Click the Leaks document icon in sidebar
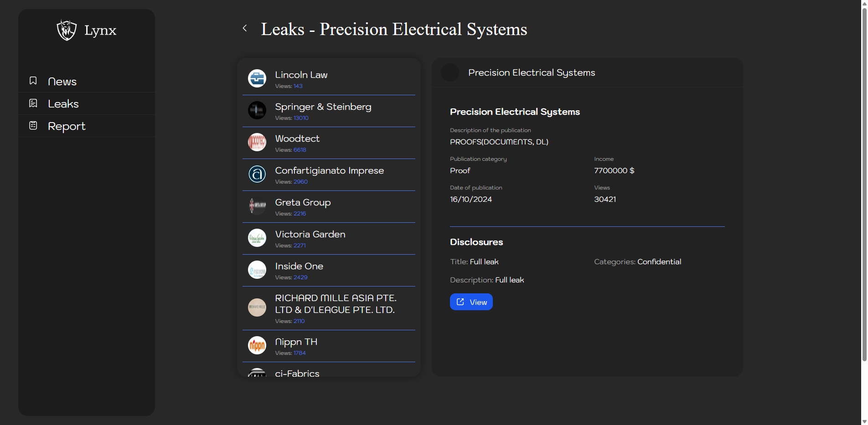Viewport: 868px width, 425px height. [33, 103]
